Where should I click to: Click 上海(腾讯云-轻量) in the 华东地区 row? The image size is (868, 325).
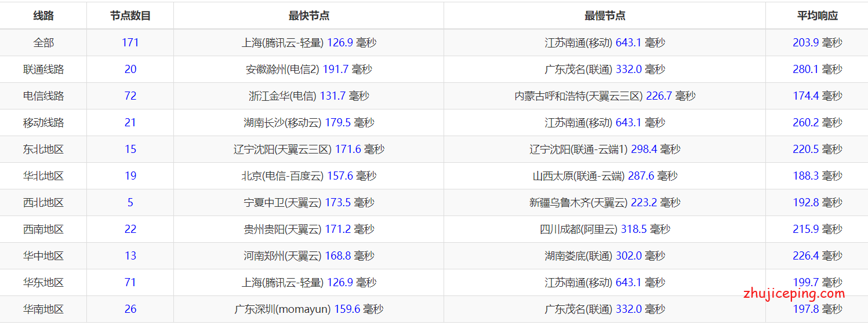(x=283, y=283)
